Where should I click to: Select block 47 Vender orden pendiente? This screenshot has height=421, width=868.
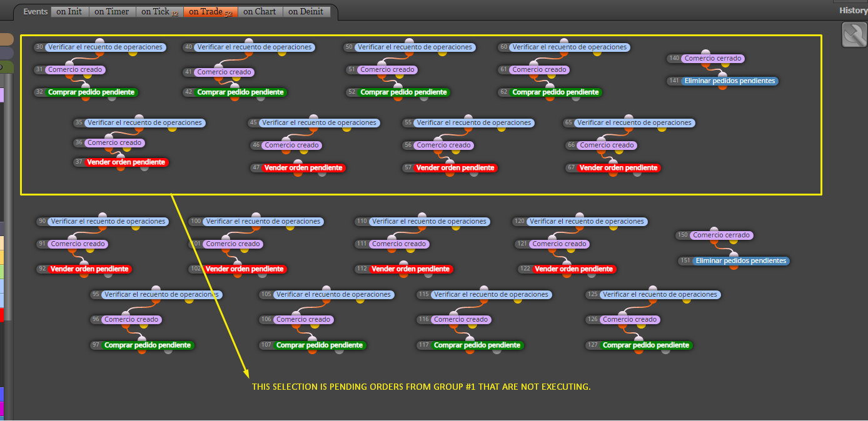click(x=297, y=168)
